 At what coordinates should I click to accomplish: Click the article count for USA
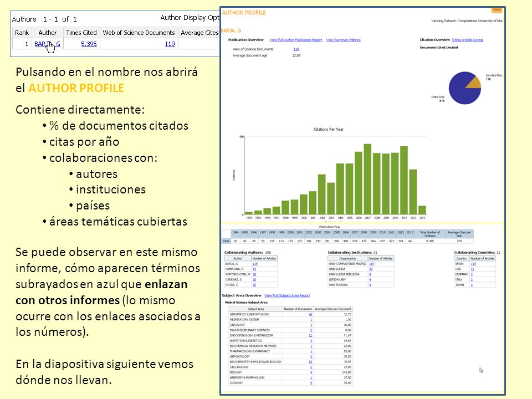coord(472,269)
